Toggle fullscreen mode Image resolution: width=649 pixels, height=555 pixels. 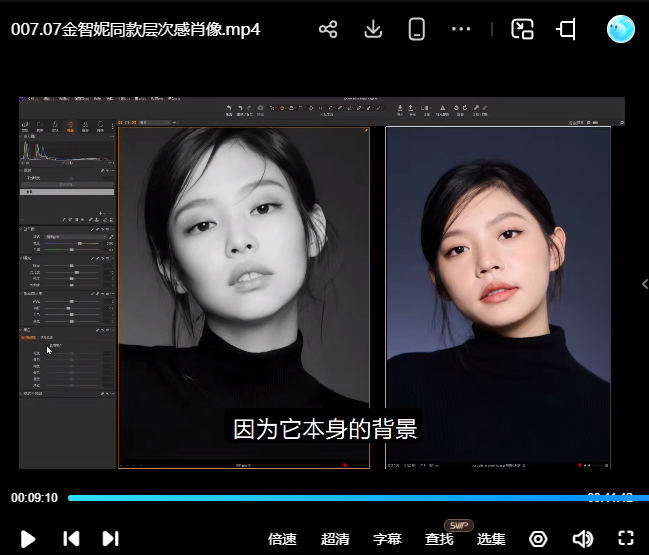coord(626,538)
